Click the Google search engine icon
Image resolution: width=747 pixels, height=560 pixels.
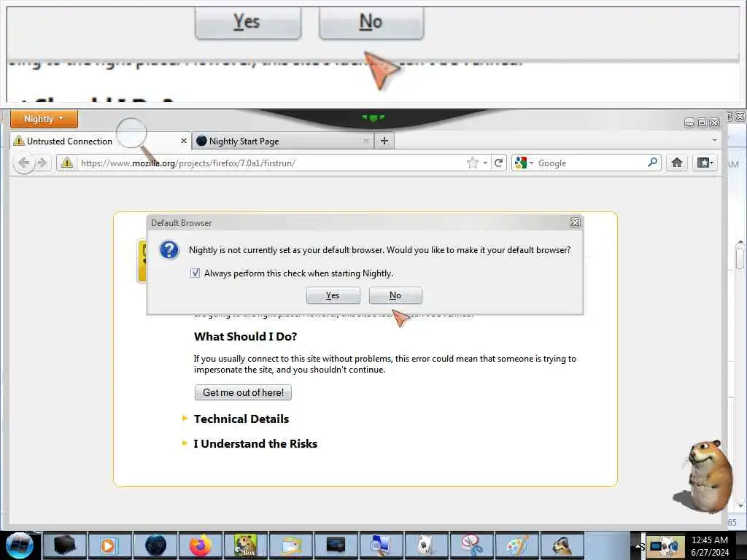(x=520, y=163)
